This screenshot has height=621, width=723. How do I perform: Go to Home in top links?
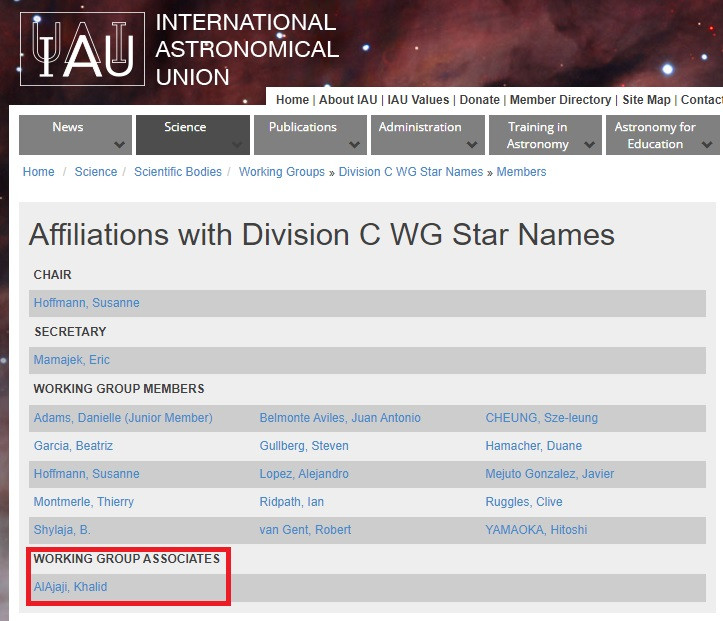pos(292,100)
